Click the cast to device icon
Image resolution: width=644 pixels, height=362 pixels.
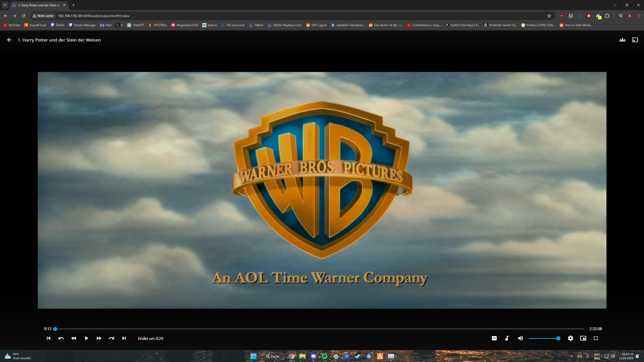635,40
